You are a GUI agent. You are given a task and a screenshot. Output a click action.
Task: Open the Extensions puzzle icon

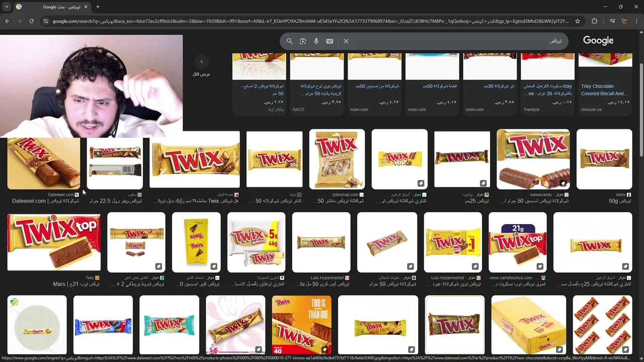tap(595, 21)
